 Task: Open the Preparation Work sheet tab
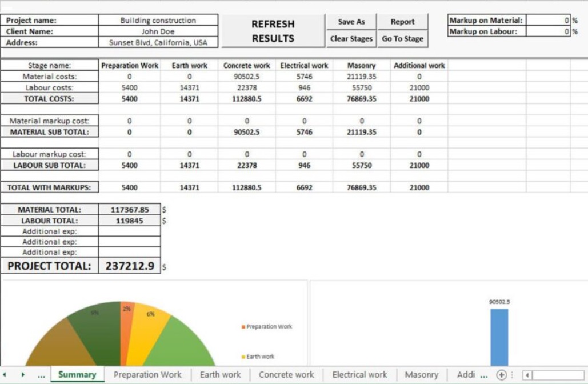(x=147, y=375)
